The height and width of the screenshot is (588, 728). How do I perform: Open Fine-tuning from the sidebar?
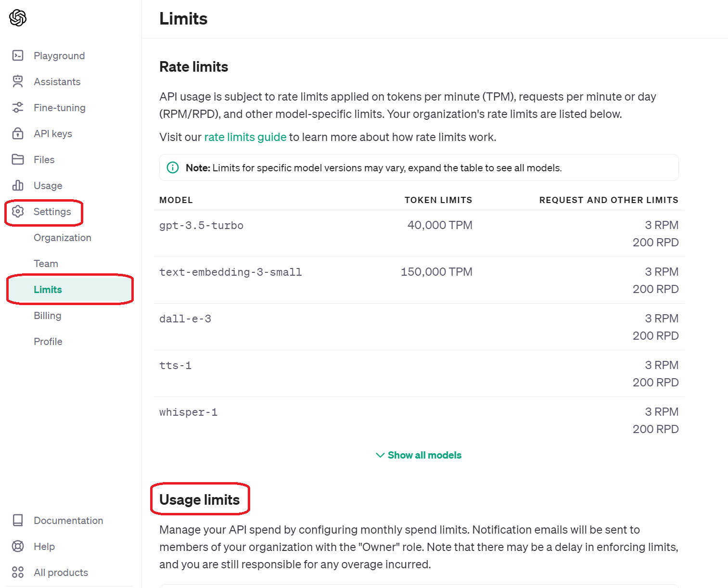point(60,108)
